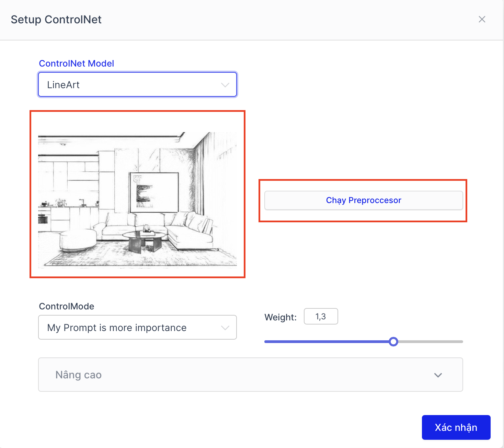Open the ControlNet Model dropdown
This screenshot has width=504, height=448.
click(137, 84)
